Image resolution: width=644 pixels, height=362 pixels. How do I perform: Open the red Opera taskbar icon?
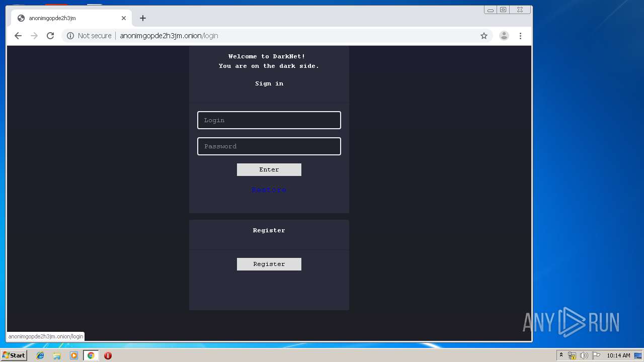(x=108, y=355)
